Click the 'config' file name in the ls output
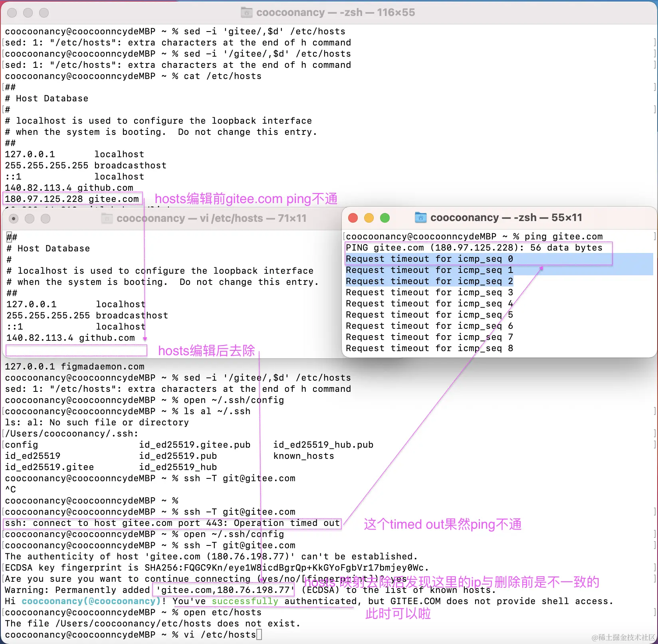 pos(22,445)
